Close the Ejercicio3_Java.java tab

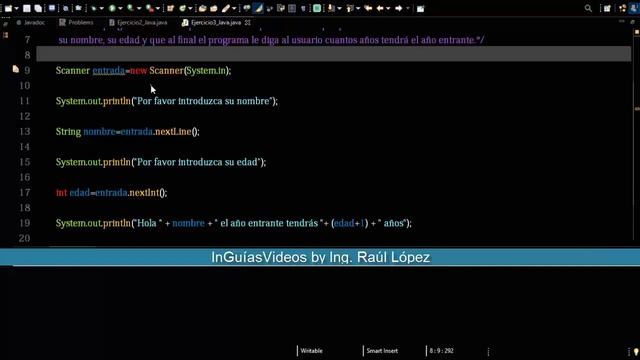click(248, 23)
